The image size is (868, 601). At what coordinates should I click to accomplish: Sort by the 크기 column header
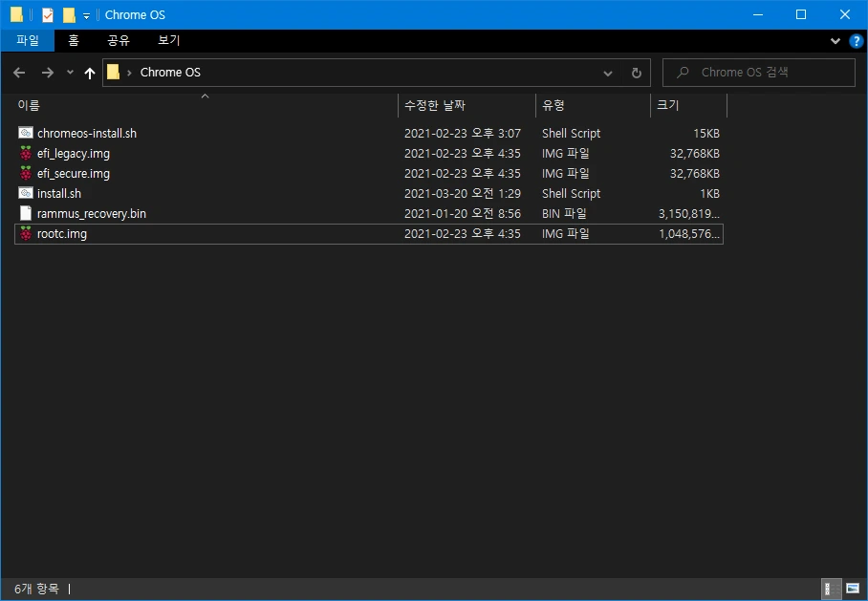coord(688,105)
